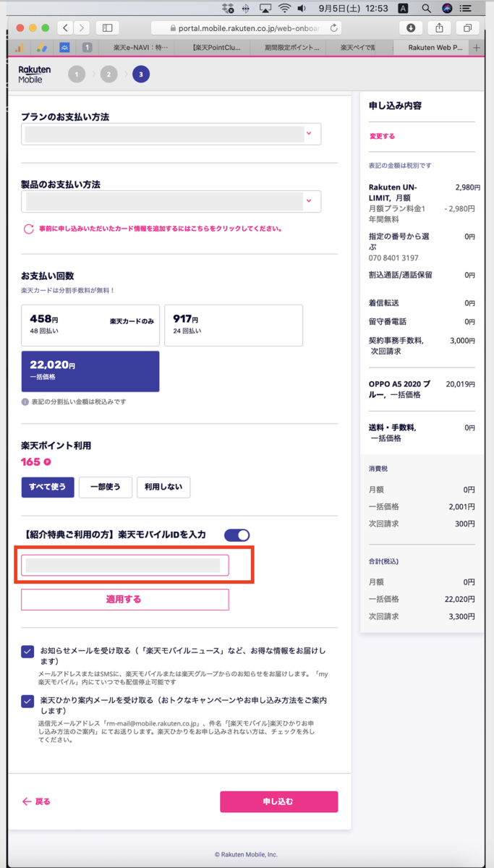
Task: Select the 22,020円 一括価格 option
Action: pyautogui.click(x=90, y=371)
